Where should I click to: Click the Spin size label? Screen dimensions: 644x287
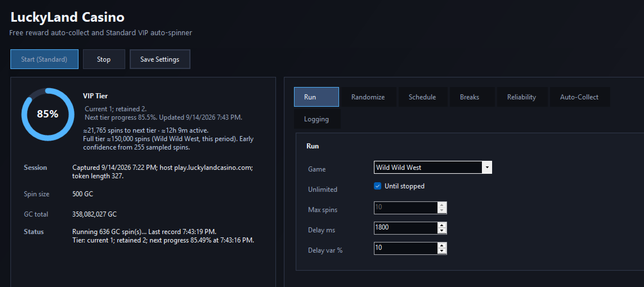37,194
